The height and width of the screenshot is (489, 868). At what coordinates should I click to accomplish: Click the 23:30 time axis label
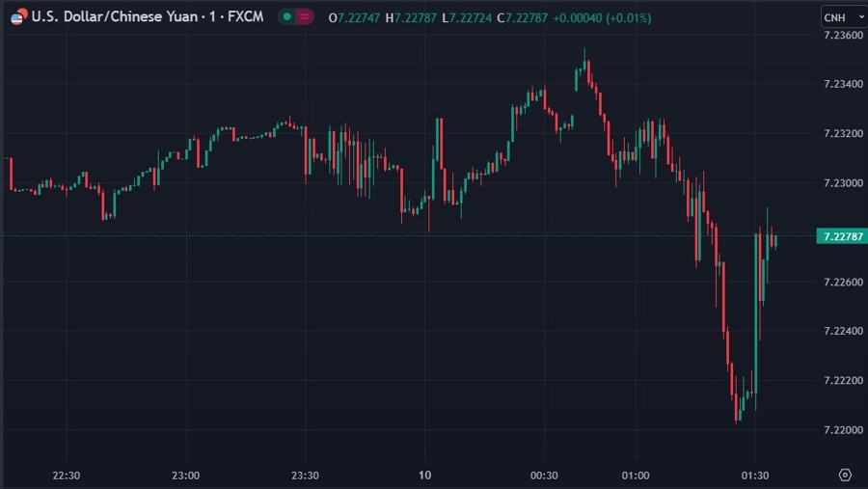[305, 475]
